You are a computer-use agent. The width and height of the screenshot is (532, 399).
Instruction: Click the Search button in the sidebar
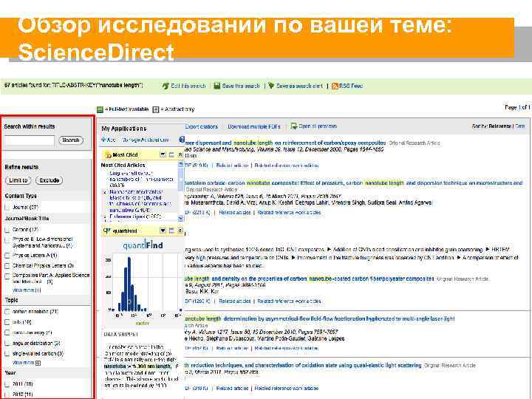click(71, 140)
